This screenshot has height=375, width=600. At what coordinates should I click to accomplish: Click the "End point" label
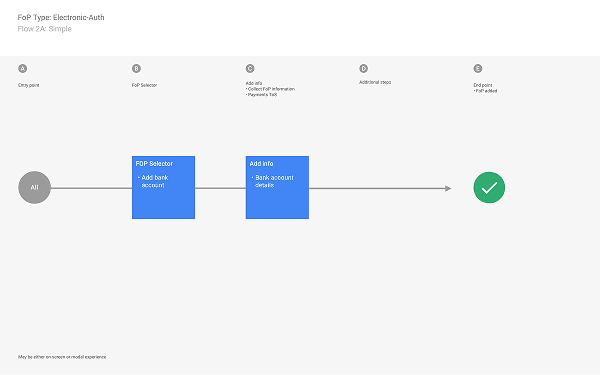click(x=483, y=85)
